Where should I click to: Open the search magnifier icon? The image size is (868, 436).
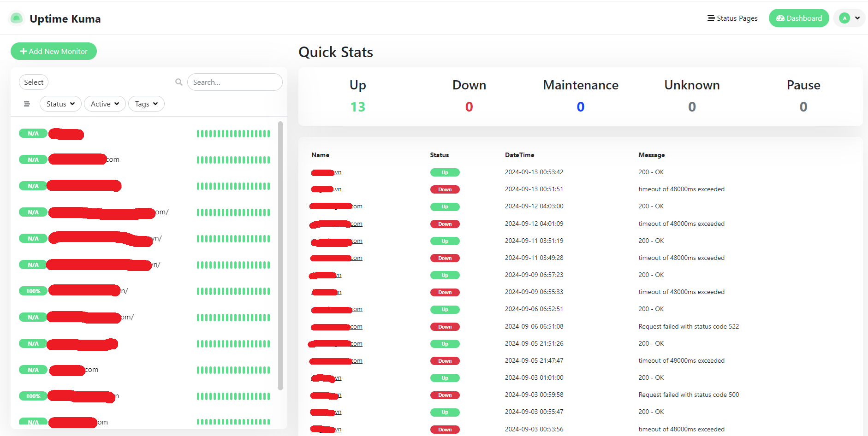179,82
